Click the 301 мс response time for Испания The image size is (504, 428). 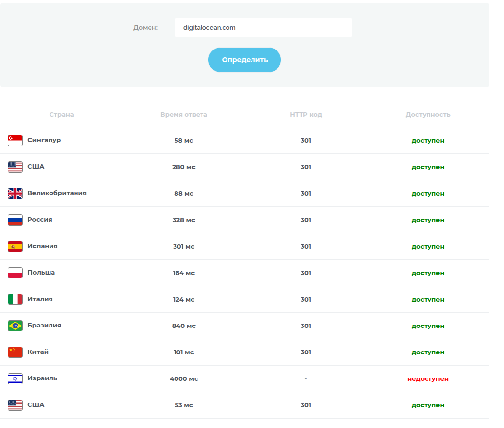[x=183, y=246]
